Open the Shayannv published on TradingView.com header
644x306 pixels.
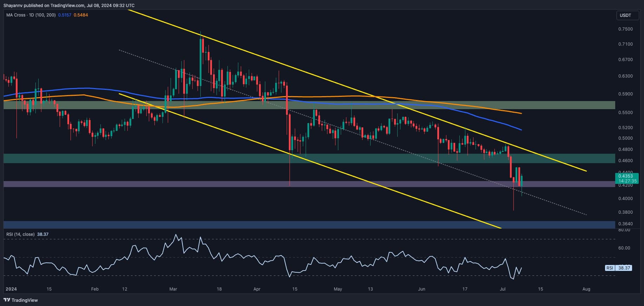point(69,5)
